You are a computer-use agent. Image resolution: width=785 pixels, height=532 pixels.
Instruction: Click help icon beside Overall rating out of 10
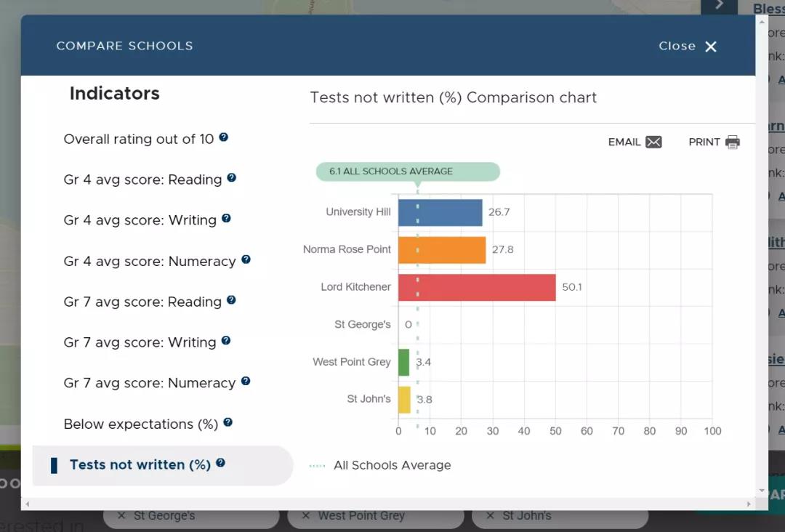click(x=224, y=137)
